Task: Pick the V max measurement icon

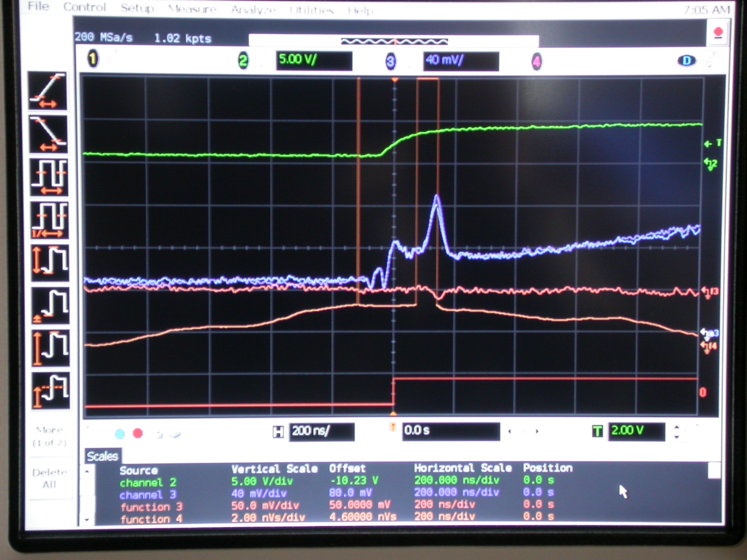Action: (x=50, y=349)
